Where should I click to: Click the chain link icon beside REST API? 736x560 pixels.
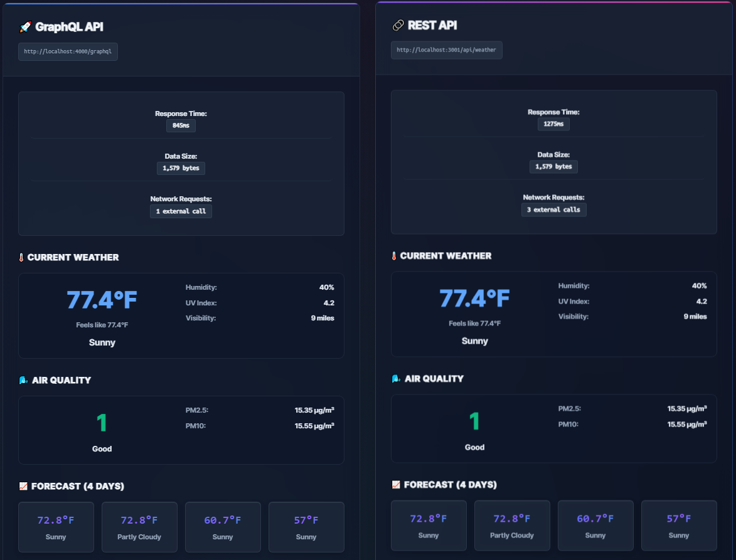(397, 25)
